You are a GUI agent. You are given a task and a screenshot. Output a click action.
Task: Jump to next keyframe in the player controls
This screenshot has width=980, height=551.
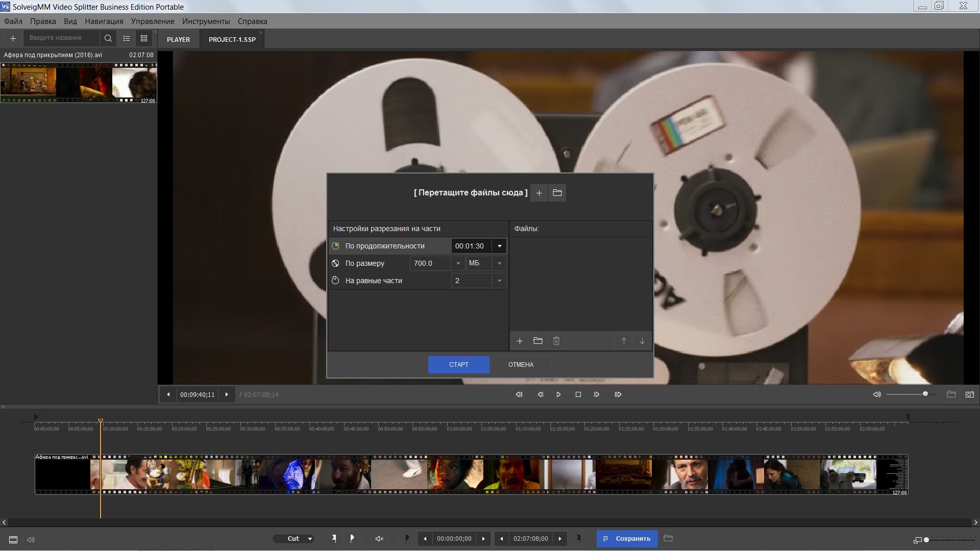pos(618,394)
